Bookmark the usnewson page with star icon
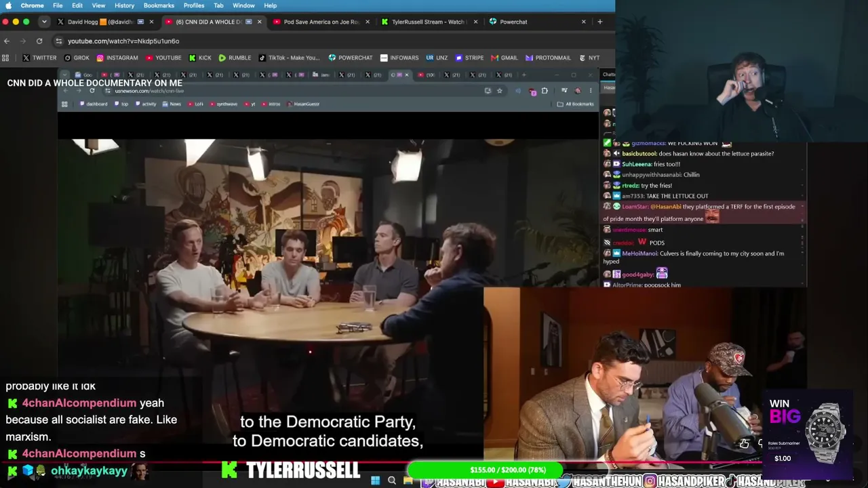Image resolution: width=868 pixels, height=488 pixels. [500, 91]
